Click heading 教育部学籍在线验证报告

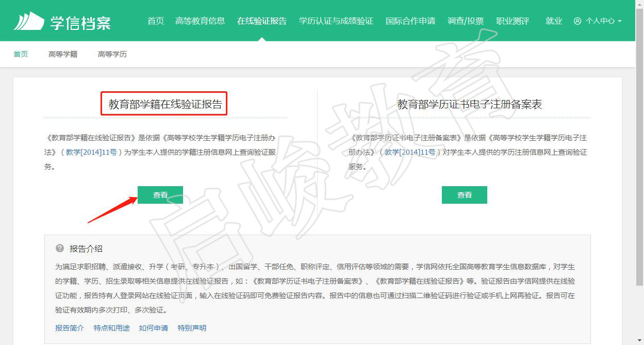[165, 104]
